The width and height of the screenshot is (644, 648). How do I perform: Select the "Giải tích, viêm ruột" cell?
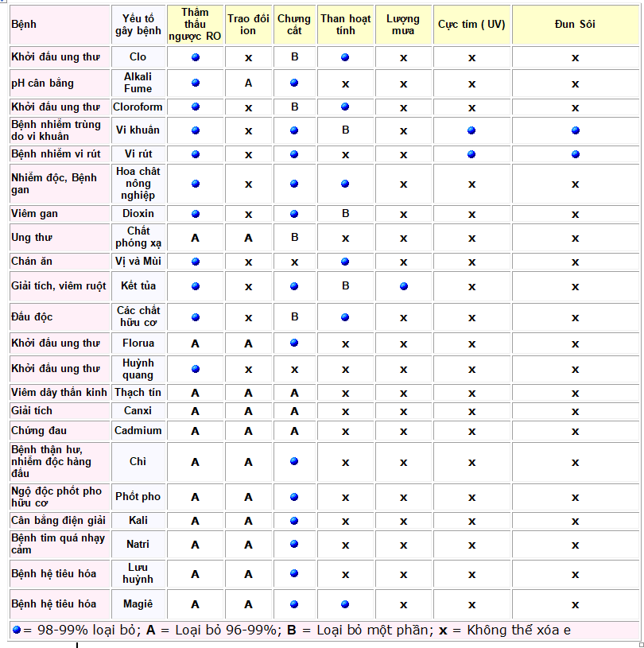pyautogui.click(x=60, y=286)
